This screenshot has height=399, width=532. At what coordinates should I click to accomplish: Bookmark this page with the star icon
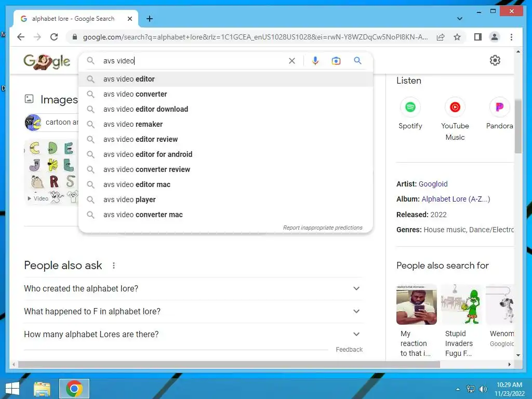click(x=457, y=37)
